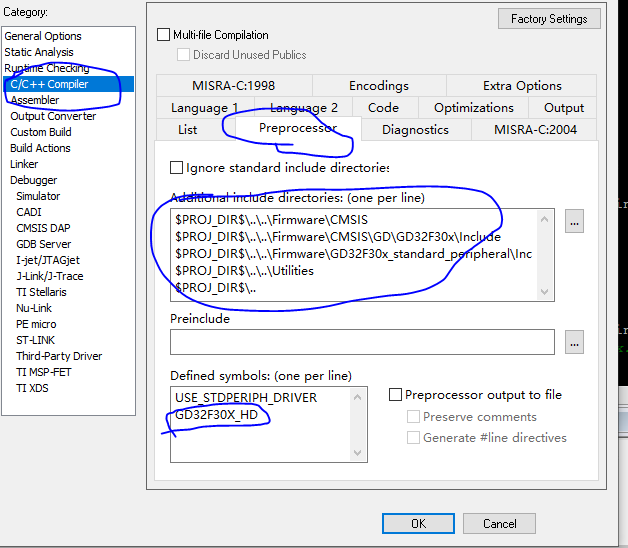Select ST-LINK entry
Screen dimensions: 628x548
[x=36, y=340]
